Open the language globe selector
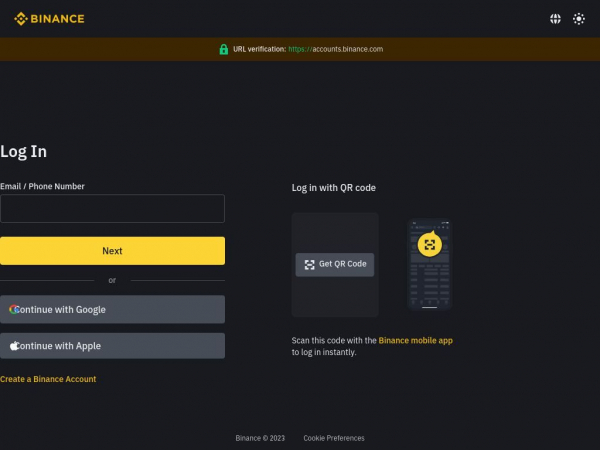 pyautogui.click(x=555, y=19)
